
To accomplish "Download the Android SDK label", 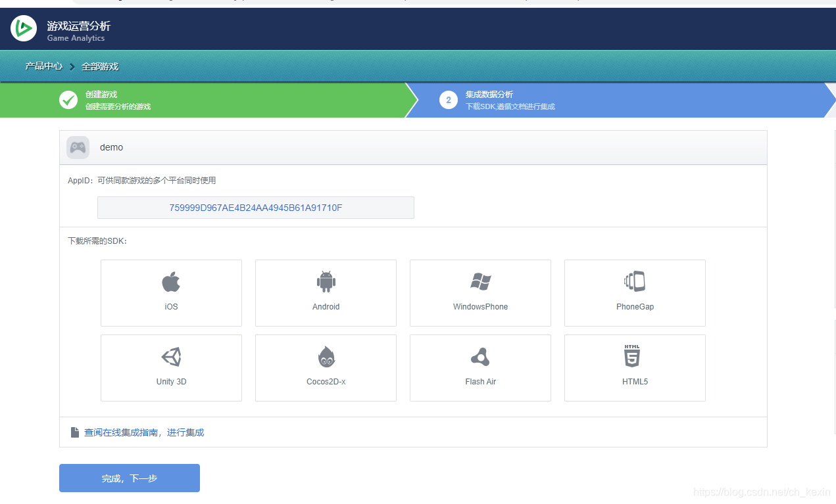I will [x=326, y=307].
